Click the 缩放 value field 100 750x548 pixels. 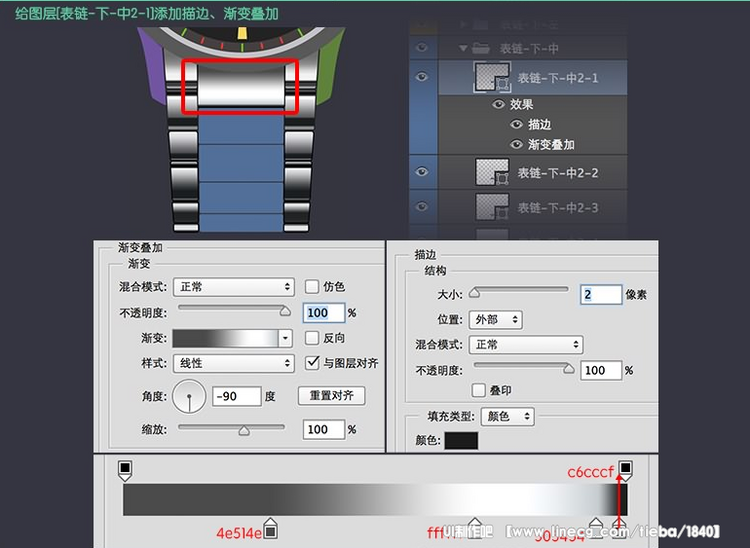pos(324,429)
